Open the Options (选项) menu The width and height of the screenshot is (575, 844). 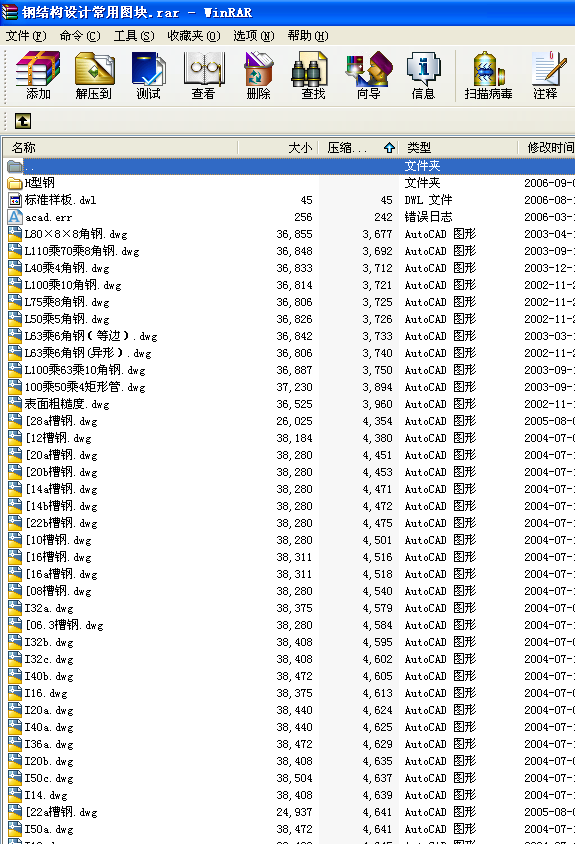pos(254,36)
